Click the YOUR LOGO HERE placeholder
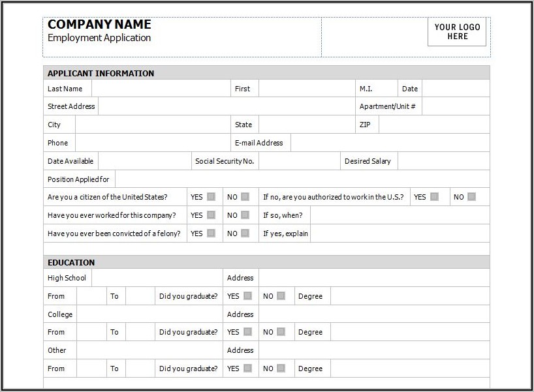Viewport: 534px width, 392px height. click(x=457, y=32)
